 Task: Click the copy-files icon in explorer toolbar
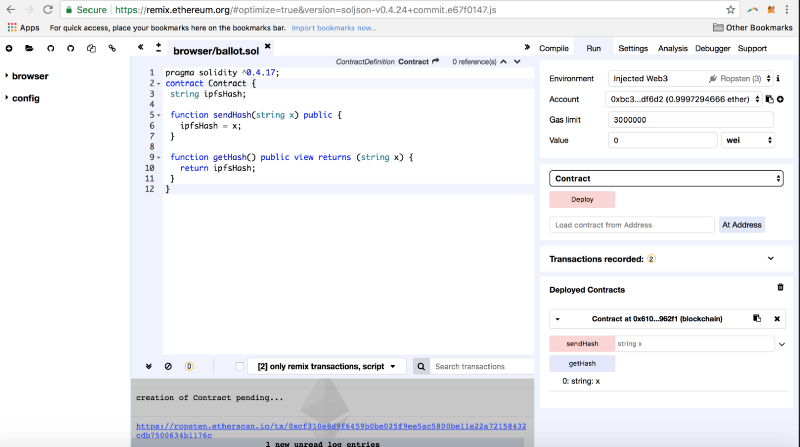click(90, 48)
